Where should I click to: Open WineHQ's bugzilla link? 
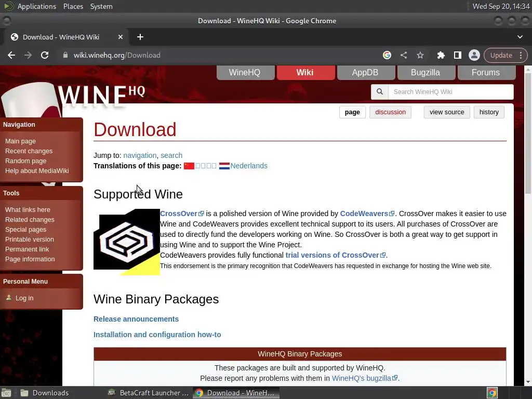pos(364,378)
